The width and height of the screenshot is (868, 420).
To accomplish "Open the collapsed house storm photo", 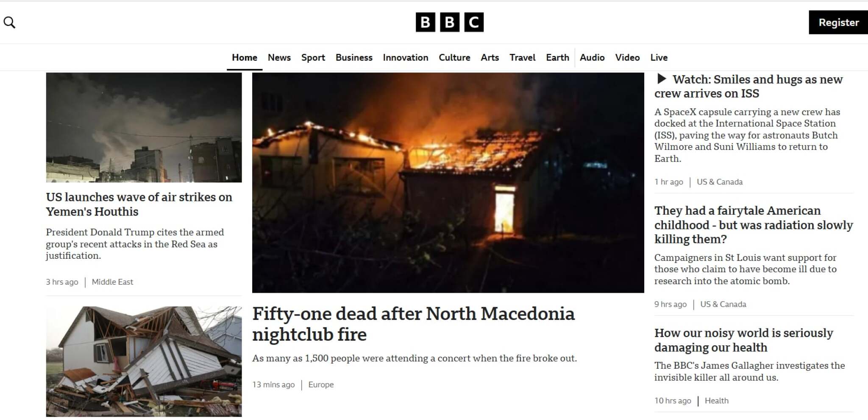I will click(x=144, y=361).
